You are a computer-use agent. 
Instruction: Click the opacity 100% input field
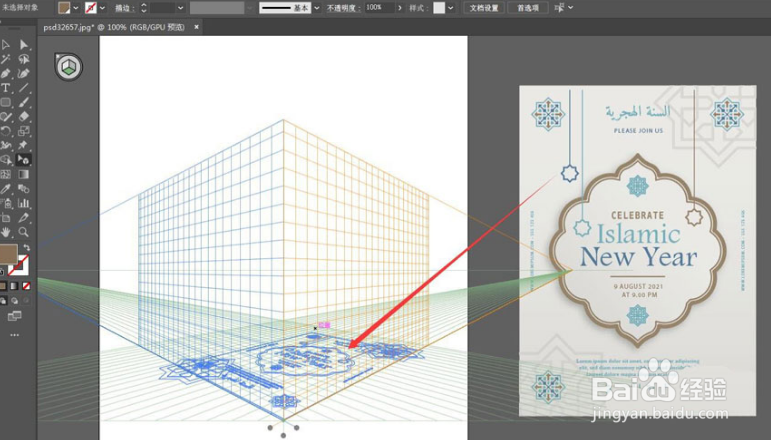point(379,8)
